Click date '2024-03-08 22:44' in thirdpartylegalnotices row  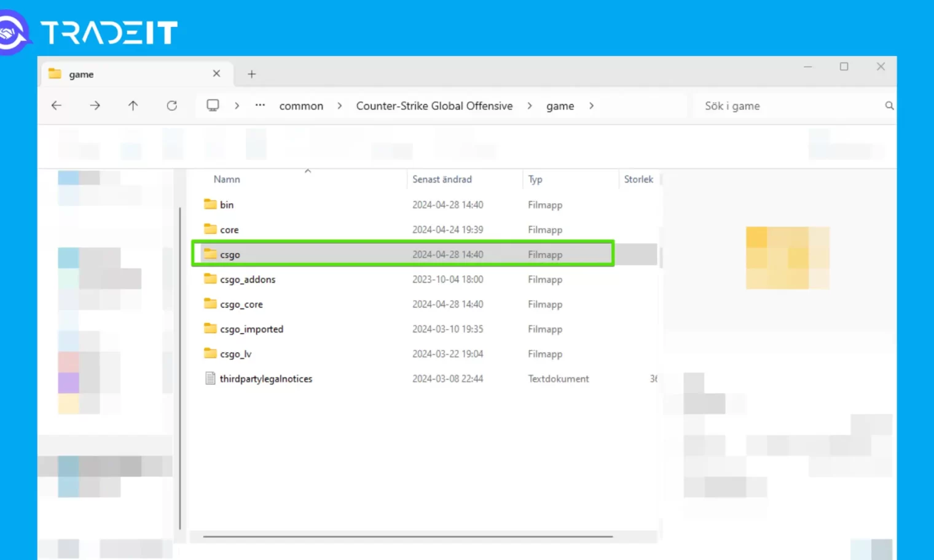pyautogui.click(x=447, y=379)
